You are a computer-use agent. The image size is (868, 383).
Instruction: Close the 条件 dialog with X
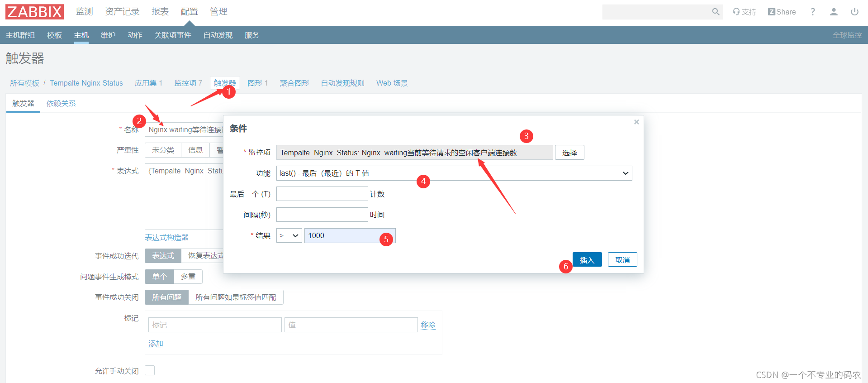pos(636,122)
